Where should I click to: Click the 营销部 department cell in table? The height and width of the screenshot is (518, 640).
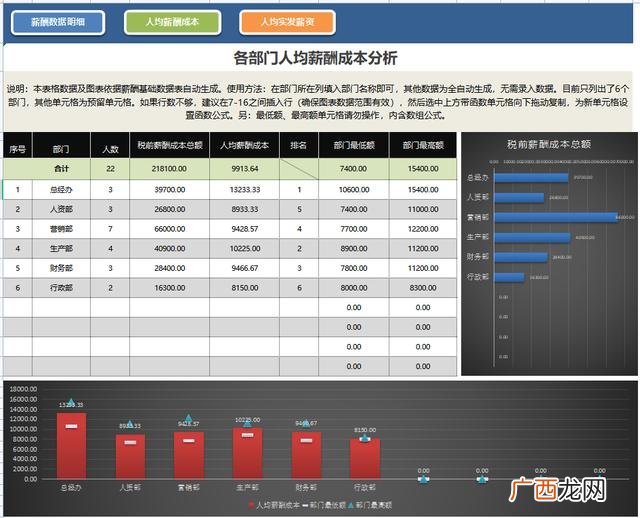click(x=61, y=229)
